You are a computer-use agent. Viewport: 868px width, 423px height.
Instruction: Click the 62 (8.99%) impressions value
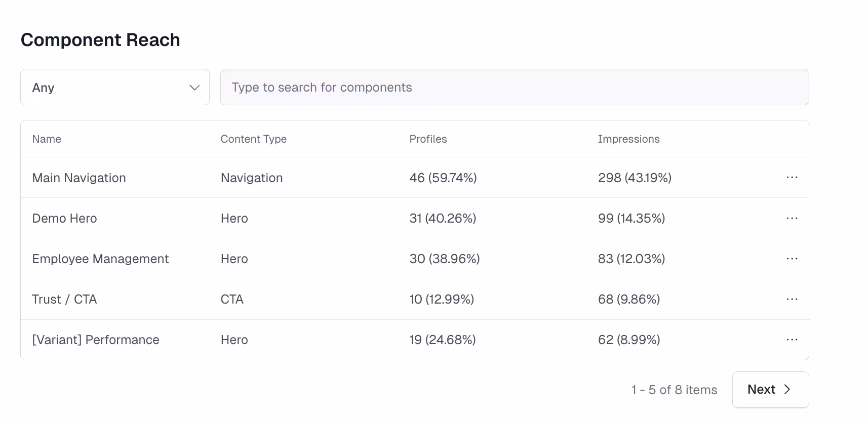click(629, 340)
